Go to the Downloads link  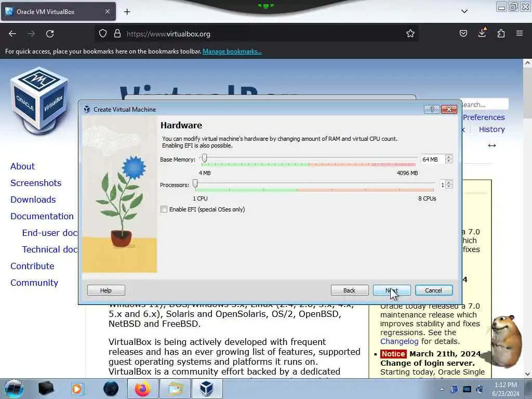[x=33, y=199]
